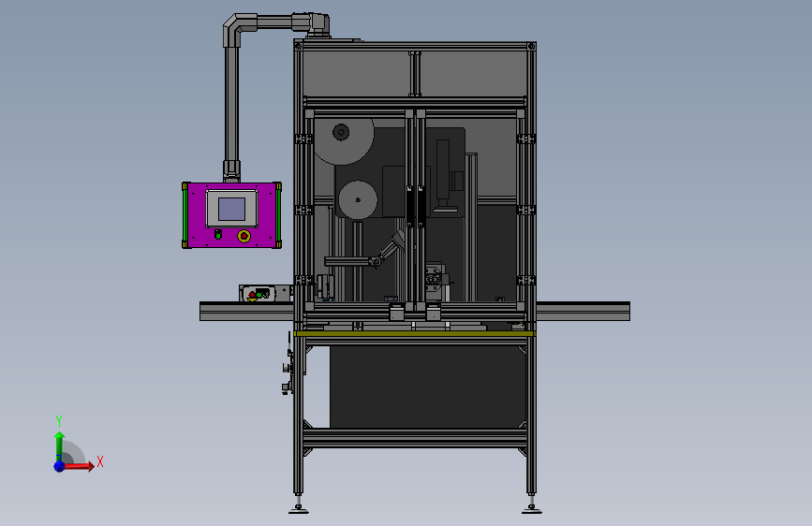Select the top-left elbow of the panel support arm
Image resolution: width=812 pixels, height=526 pixels.
pyautogui.click(x=238, y=28)
